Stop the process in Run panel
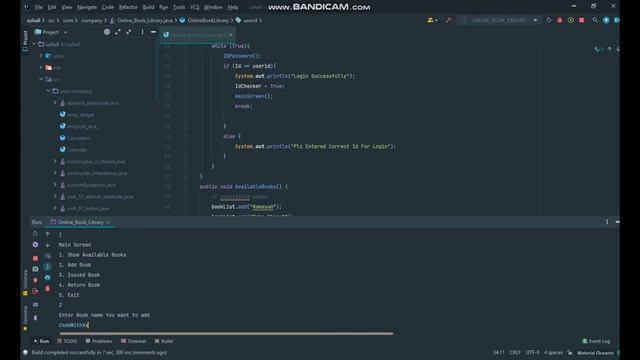The image size is (640, 360). click(x=35, y=258)
